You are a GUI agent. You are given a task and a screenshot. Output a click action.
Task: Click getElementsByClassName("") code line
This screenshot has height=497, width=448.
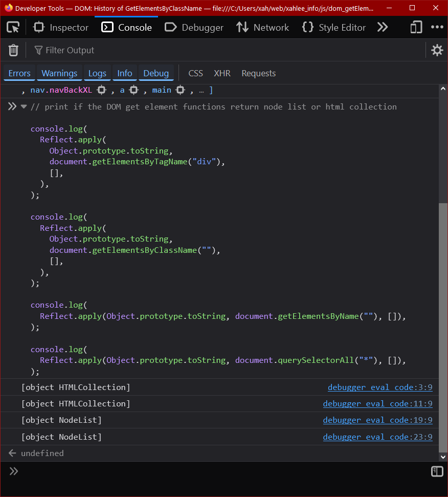tap(135, 250)
